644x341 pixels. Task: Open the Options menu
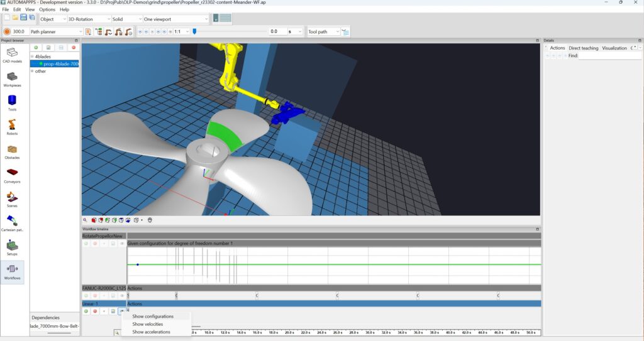click(47, 9)
